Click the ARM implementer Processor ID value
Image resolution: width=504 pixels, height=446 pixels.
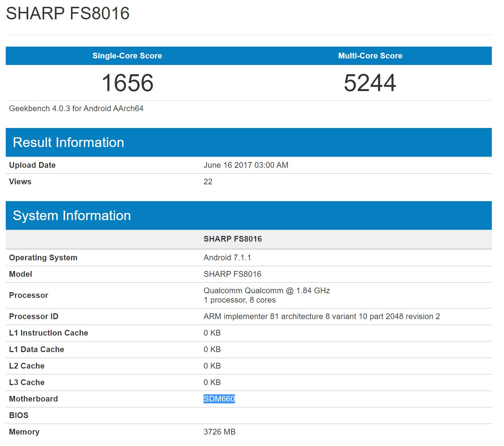[321, 317]
